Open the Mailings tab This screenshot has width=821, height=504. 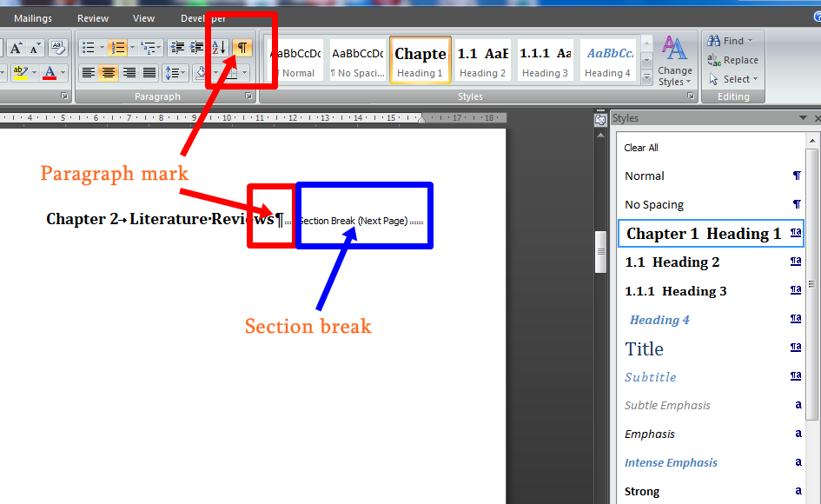[33, 18]
